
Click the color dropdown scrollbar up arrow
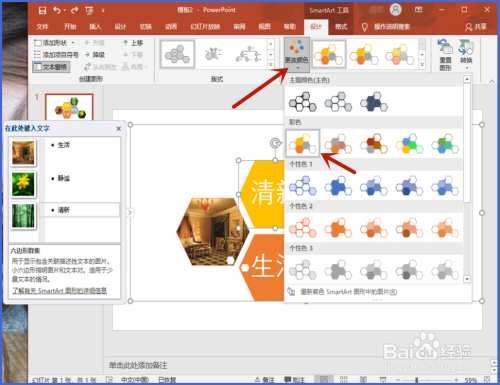467,79
